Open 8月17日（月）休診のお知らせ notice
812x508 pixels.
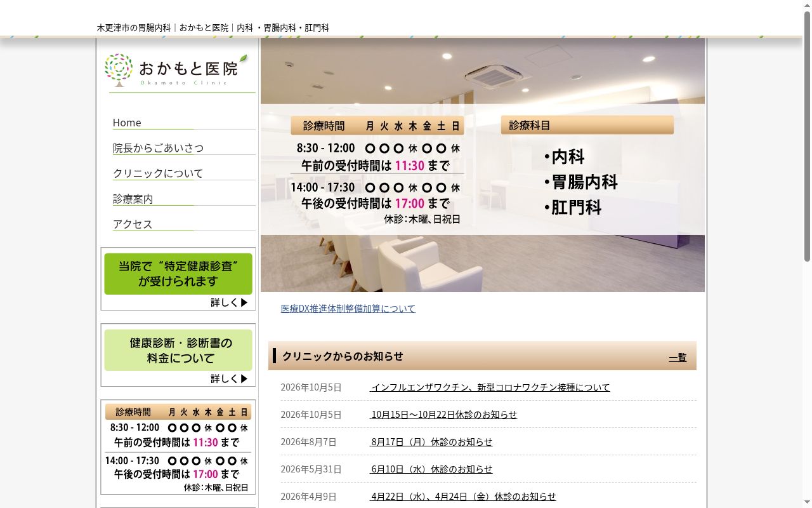(431, 442)
